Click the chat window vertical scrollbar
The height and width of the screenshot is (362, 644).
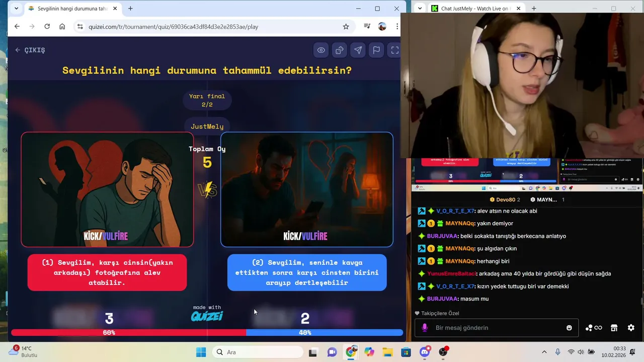tap(641, 302)
